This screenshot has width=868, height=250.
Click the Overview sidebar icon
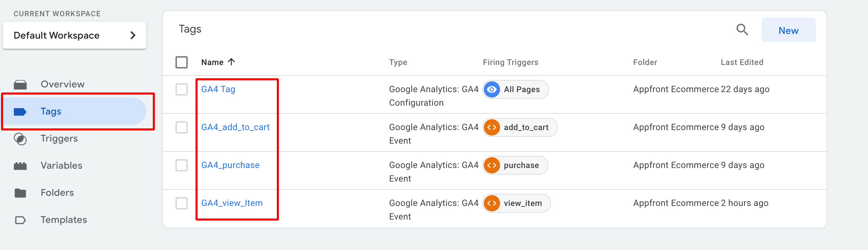[x=20, y=84]
